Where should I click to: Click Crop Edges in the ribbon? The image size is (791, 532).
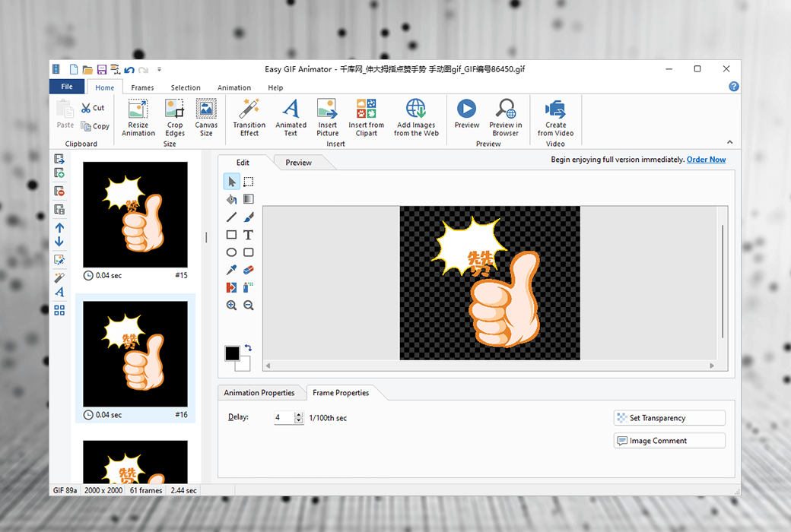click(x=175, y=118)
